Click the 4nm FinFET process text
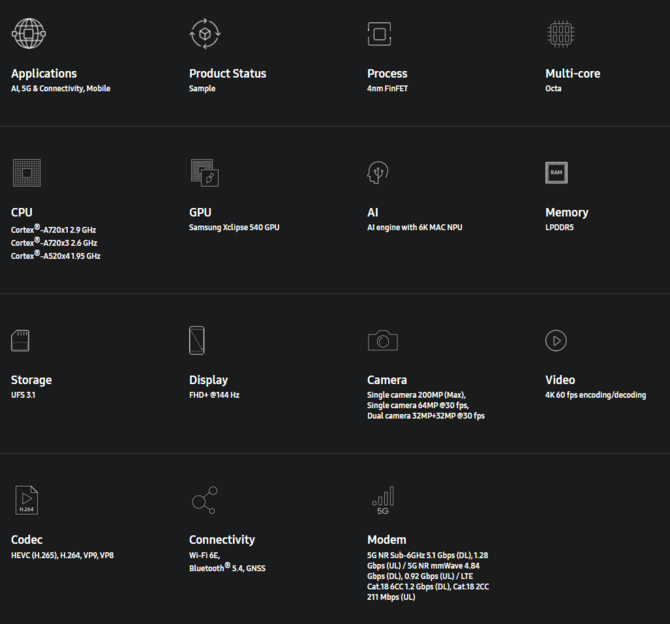This screenshot has height=624, width=670. [388, 88]
